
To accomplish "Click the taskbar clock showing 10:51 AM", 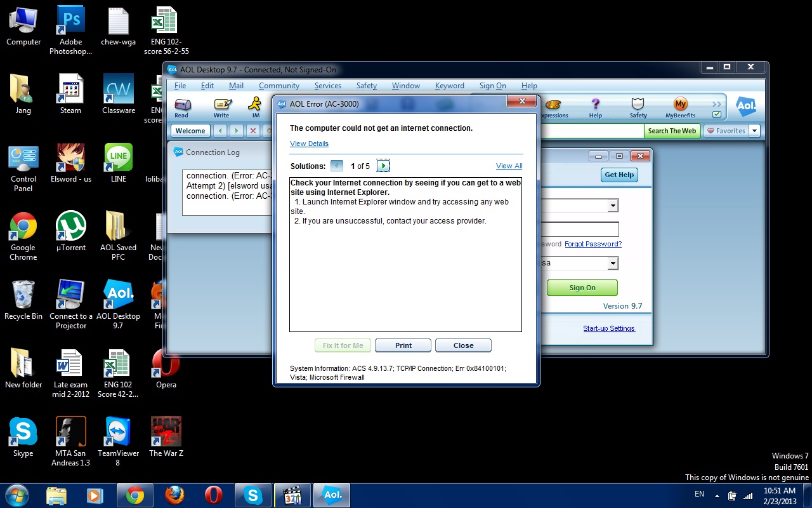I will pyautogui.click(x=780, y=495).
